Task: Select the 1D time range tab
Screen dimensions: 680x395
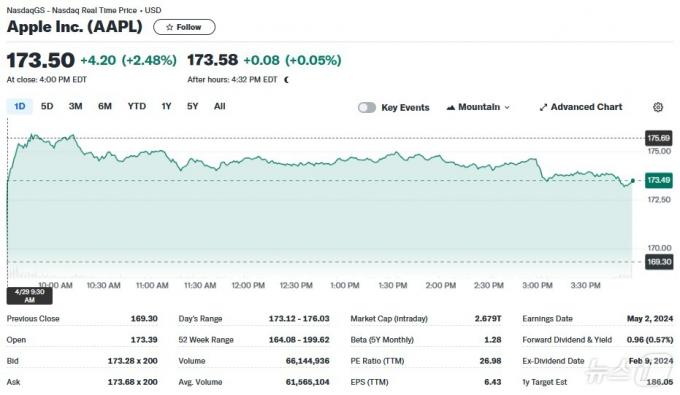Action: tap(20, 106)
